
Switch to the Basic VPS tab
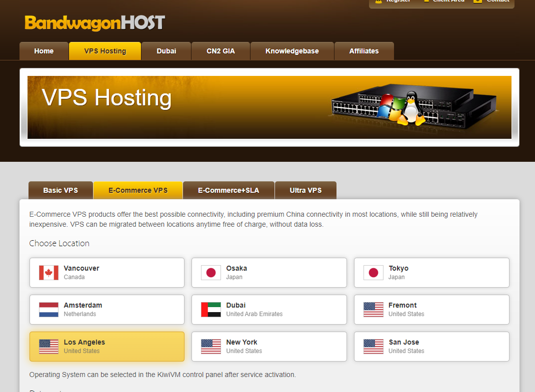coord(60,190)
